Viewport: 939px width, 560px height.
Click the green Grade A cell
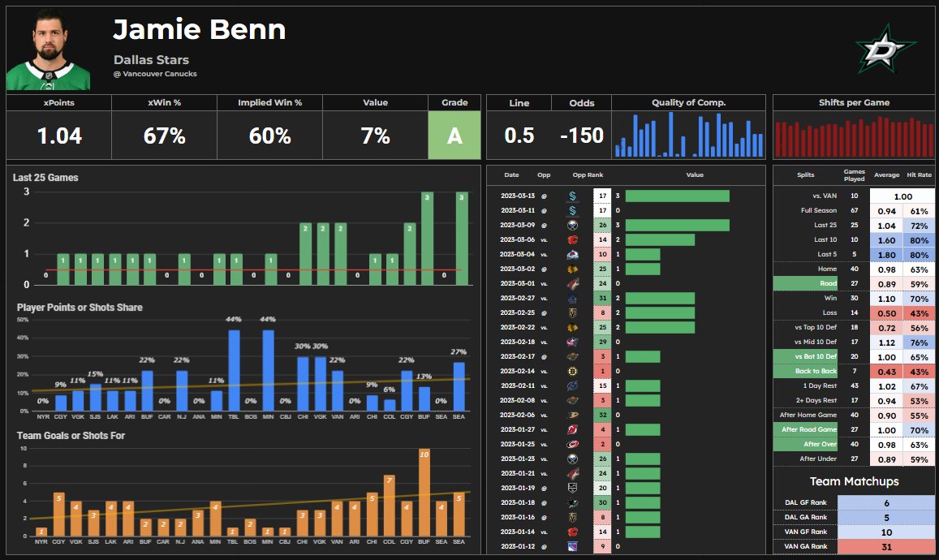[x=454, y=136]
